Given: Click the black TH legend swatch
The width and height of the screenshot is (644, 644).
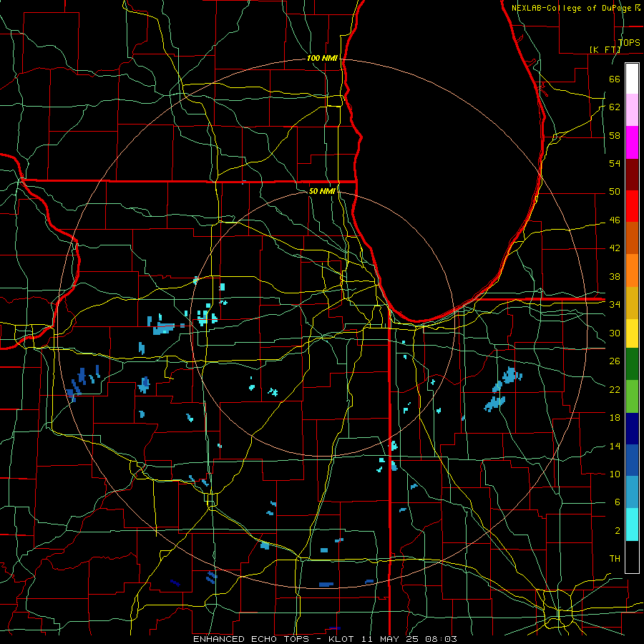Looking at the screenshot, I should point(632,557).
